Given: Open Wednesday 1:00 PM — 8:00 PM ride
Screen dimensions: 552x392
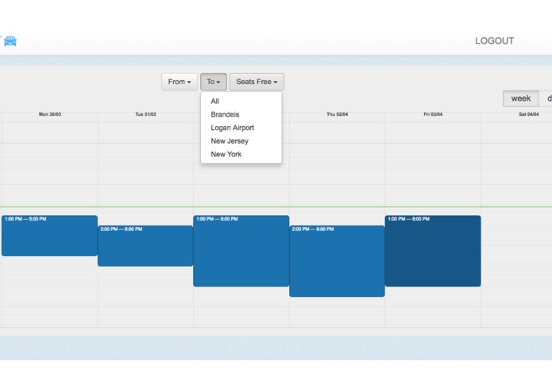Looking at the screenshot, I should [241, 251].
